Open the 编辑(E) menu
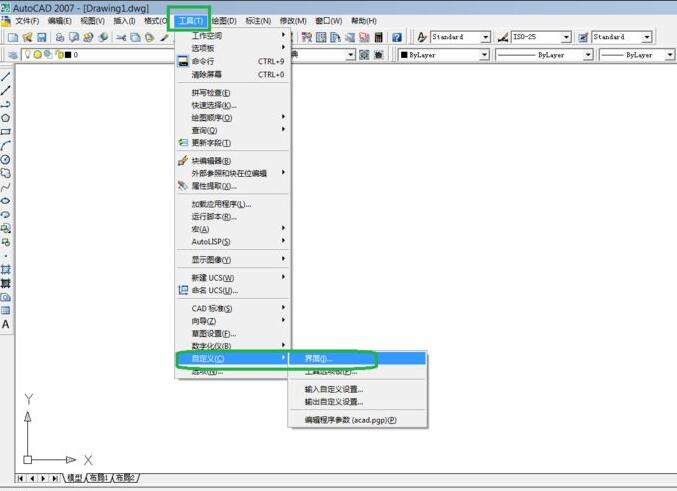The image size is (677, 491). [60, 21]
